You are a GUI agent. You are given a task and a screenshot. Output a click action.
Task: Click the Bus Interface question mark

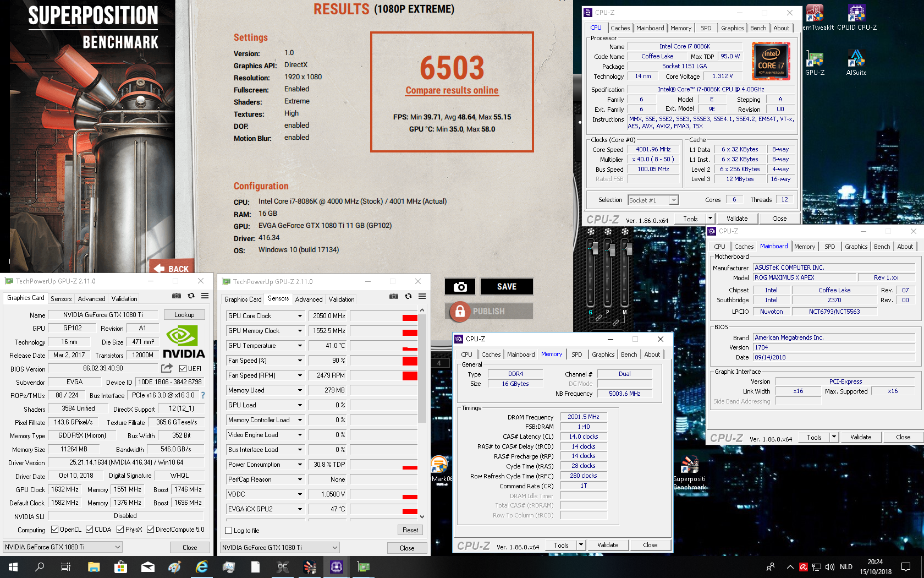tap(203, 395)
